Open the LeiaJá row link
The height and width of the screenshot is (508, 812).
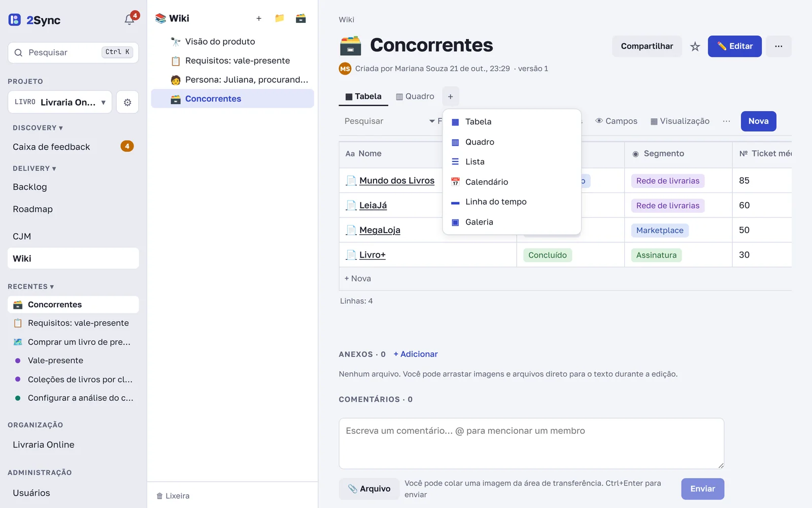point(373,205)
